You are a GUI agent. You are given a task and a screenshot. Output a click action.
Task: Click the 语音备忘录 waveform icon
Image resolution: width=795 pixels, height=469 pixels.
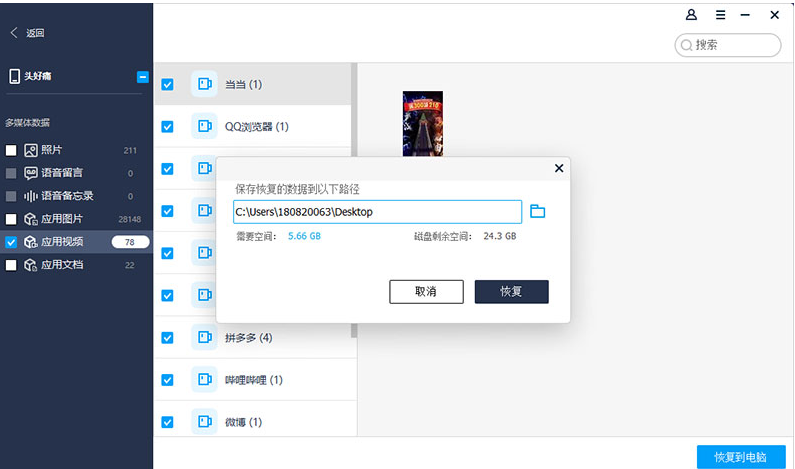[x=31, y=196]
